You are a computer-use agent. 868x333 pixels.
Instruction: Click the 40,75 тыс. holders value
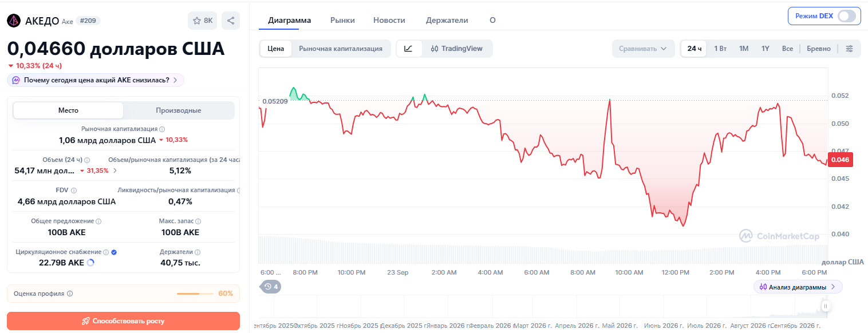[x=180, y=263]
